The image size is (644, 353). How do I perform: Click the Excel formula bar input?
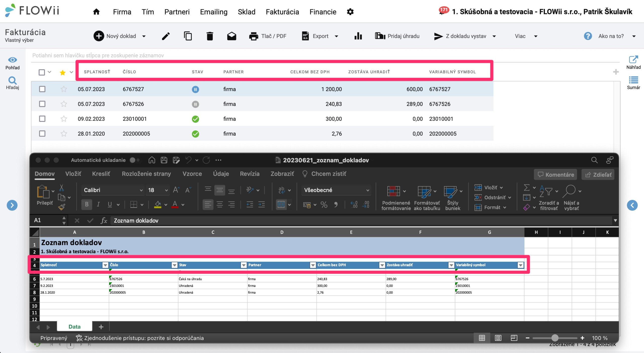pos(361,221)
